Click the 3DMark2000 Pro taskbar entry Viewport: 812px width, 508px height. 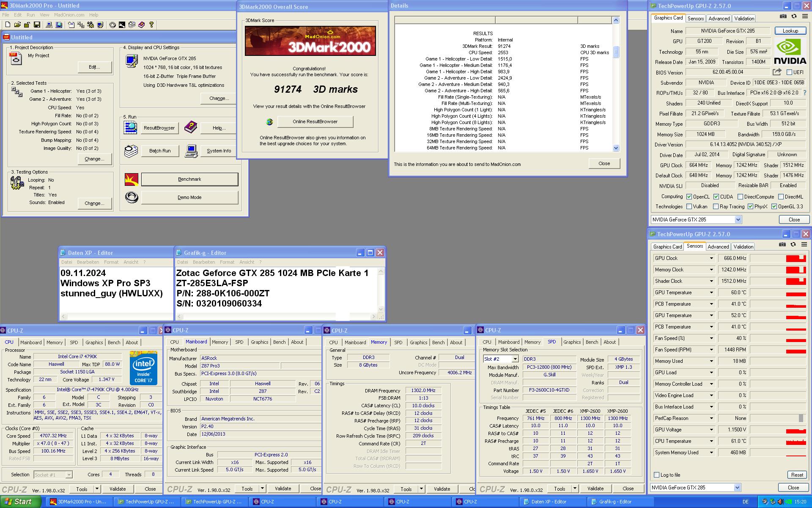[79, 502]
